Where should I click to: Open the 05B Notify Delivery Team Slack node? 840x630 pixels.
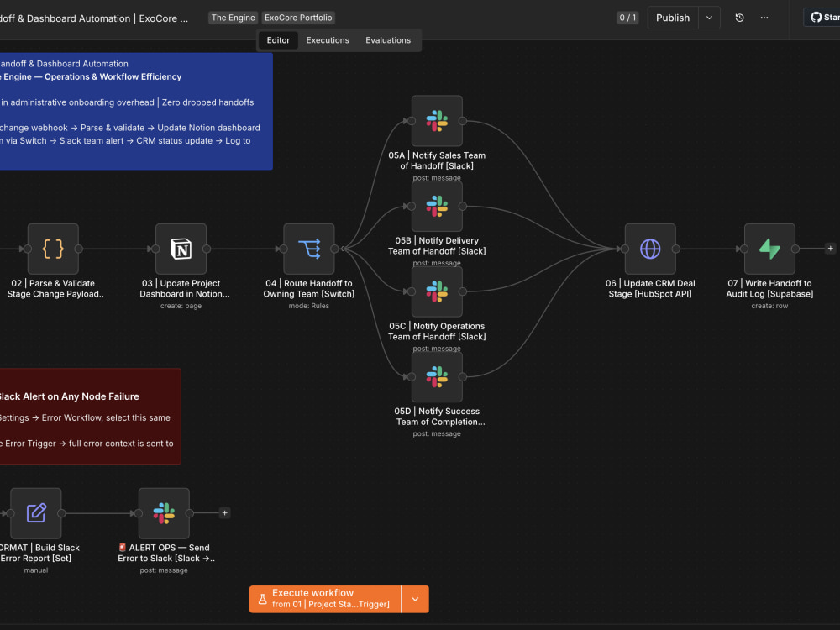(437, 207)
